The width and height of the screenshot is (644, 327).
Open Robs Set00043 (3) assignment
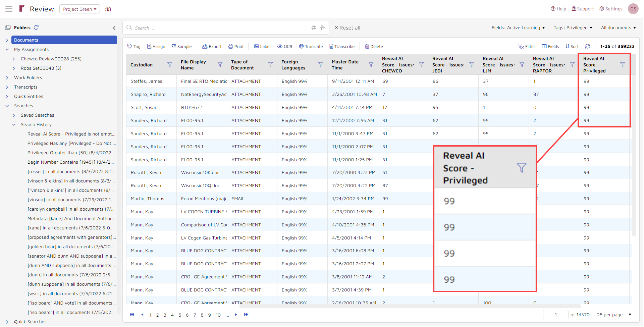pos(41,68)
